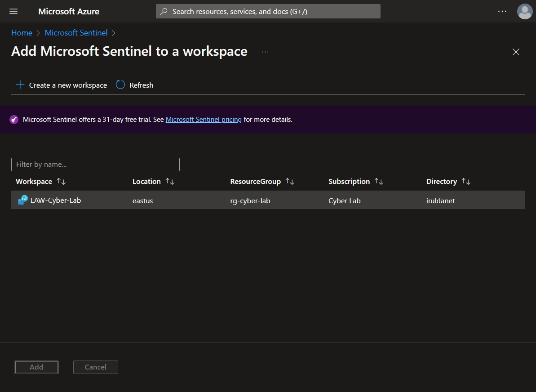Click the iruldanet directory cell
This screenshot has height=392, width=536.
click(440, 201)
